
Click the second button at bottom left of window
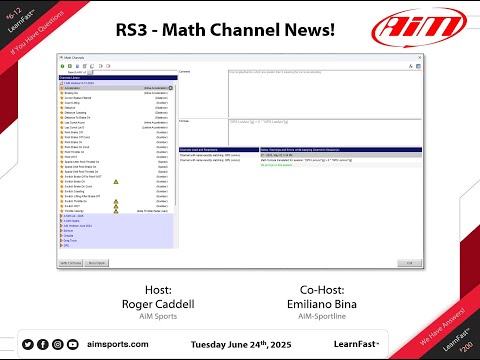click(x=97, y=263)
